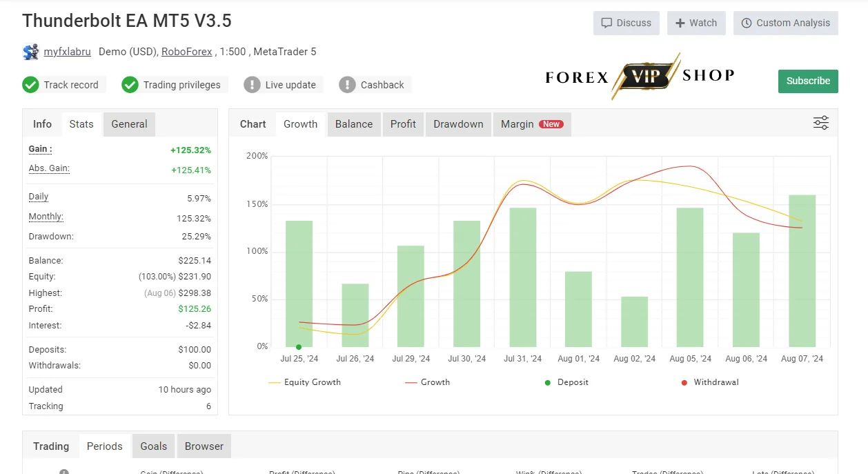Image resolution: width=868 pixels, height=474 pixels.
Task: Switch chart to Profit tab
Action: [x=403, y=124]
